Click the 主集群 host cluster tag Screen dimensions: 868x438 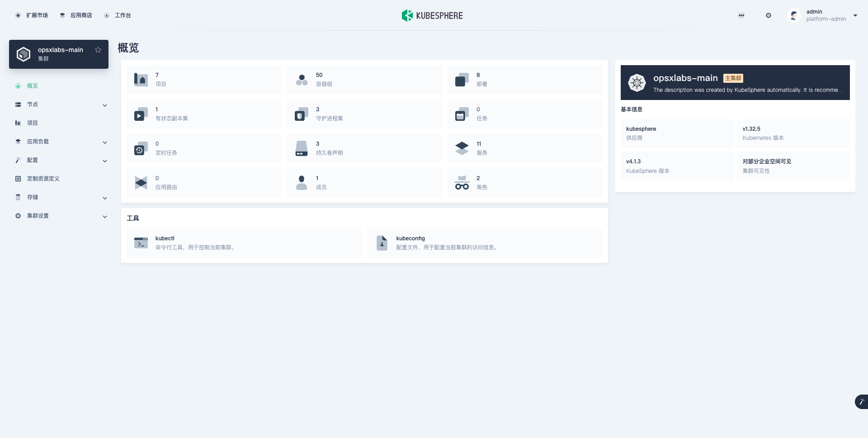[x=733, y=78]
